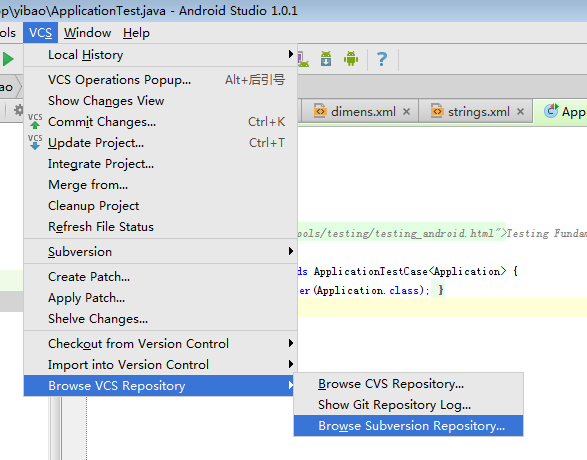Screen dimensions: 587x460
Task: Select Show Changes View
Action: click(161, 101)
